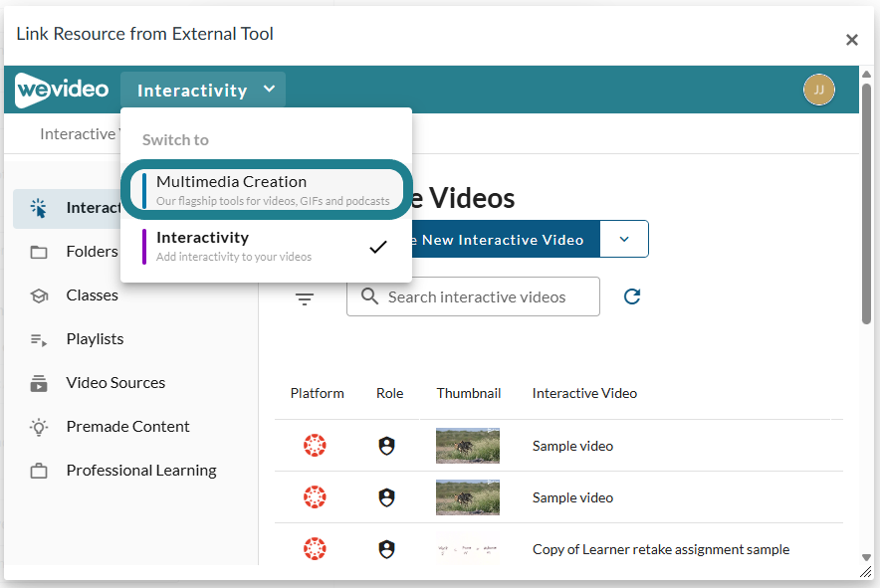Select the Interactivity option in Switch to menu

click(266, 247)
